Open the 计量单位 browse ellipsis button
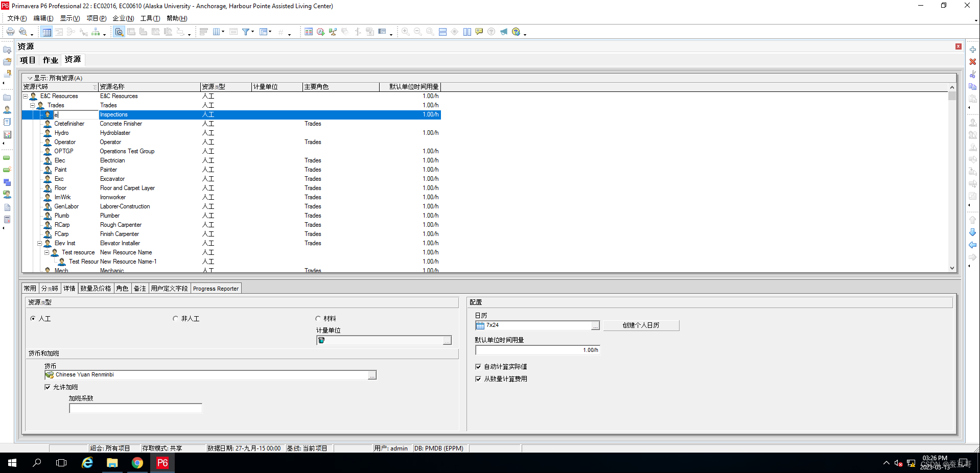Screen dimensions: 980x473 [447, 341]
